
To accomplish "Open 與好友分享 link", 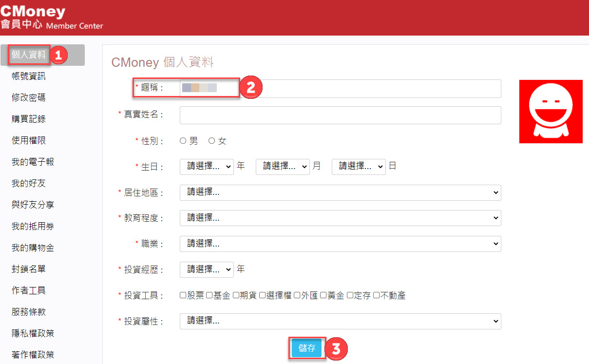I will coord(33,205).
